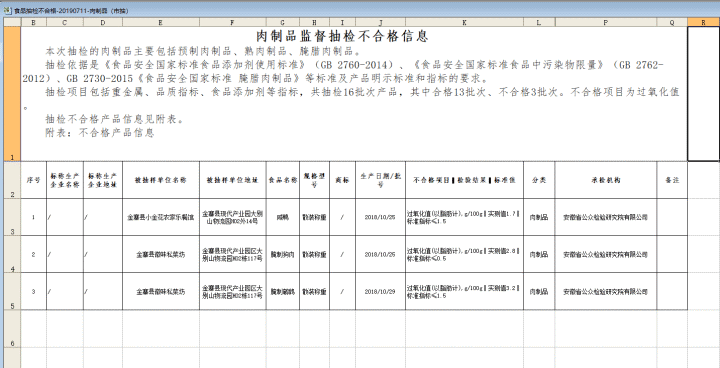Click the 被抽样单位名称 header cell
Image resolution: width=720 pixels, height=368 pixels.
point(161,180)
